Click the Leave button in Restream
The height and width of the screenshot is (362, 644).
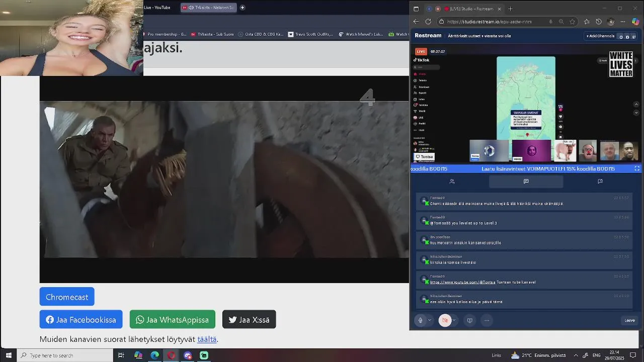pyautogui.click(x=629, y=320)
